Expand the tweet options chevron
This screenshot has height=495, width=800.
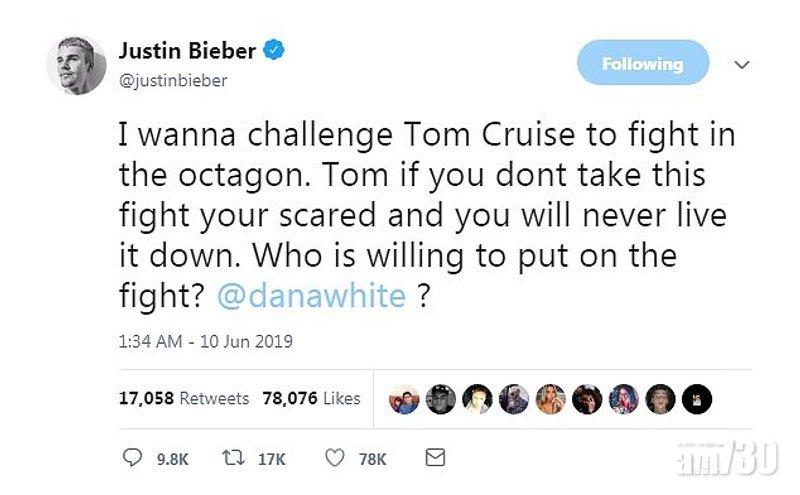coord(742,65)
